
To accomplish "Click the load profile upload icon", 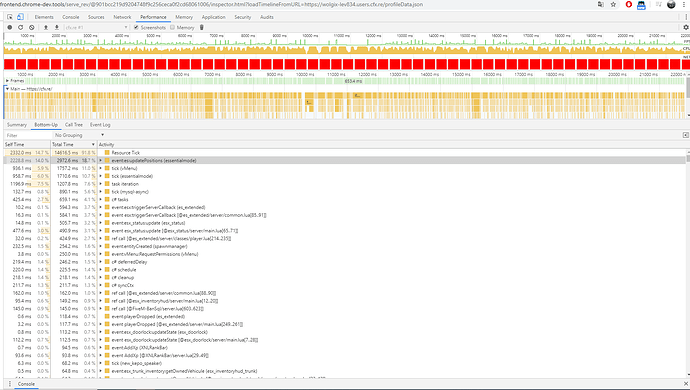I will click(46, 27).
